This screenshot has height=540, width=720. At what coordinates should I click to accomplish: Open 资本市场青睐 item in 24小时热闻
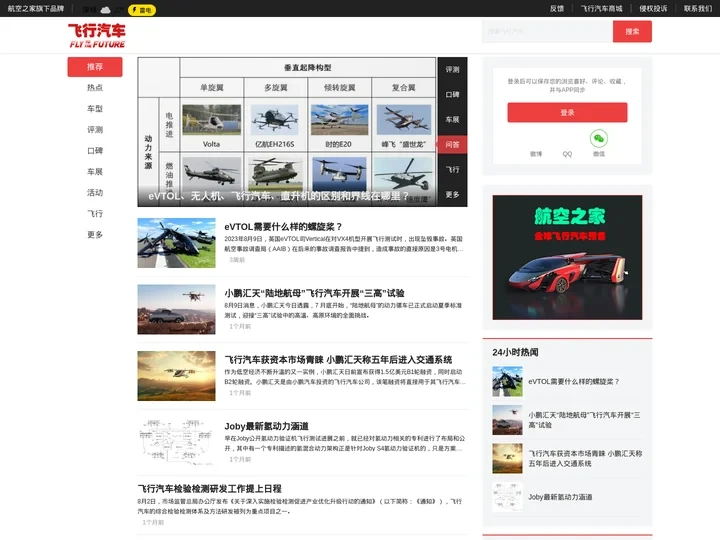click(x=585, y=458)
